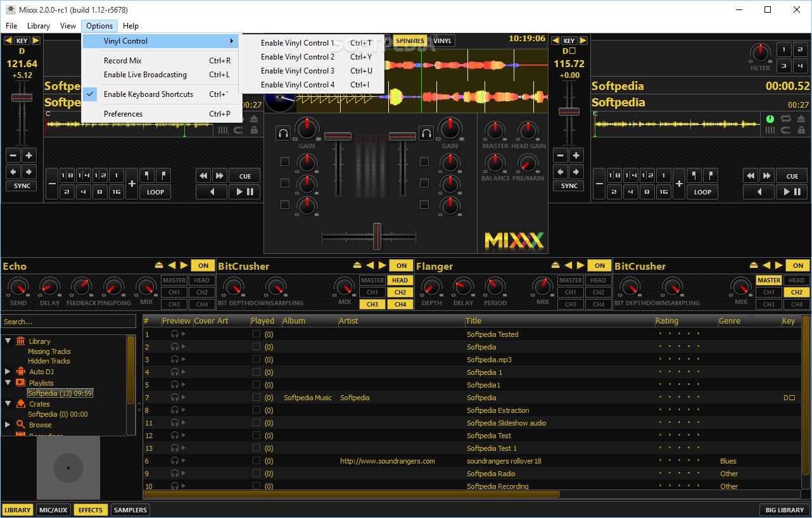
Task: Preview track 1 with headphone icon
Action: (x=175, y=334)
